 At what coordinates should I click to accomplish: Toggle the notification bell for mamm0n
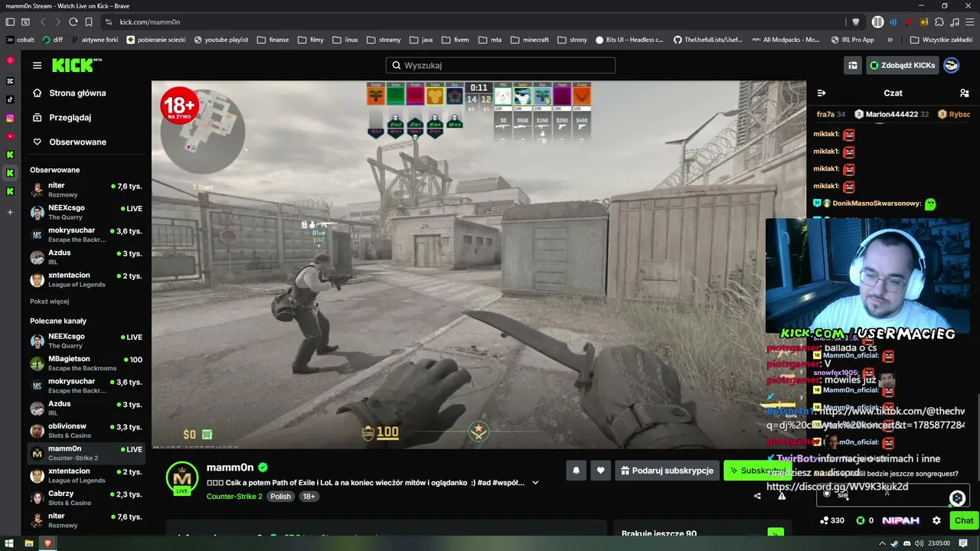[x=576, y=471]
